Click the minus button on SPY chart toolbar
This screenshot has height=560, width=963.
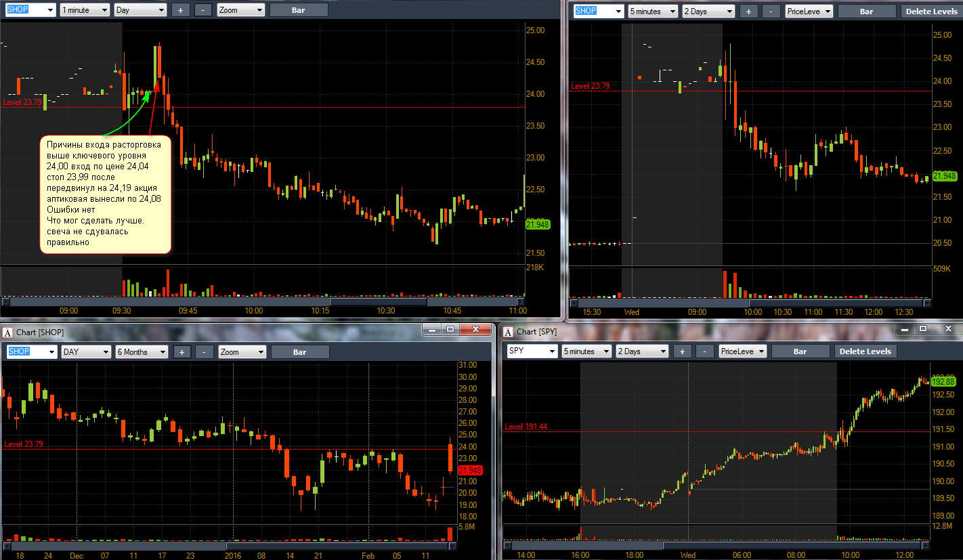click(705, 351)
